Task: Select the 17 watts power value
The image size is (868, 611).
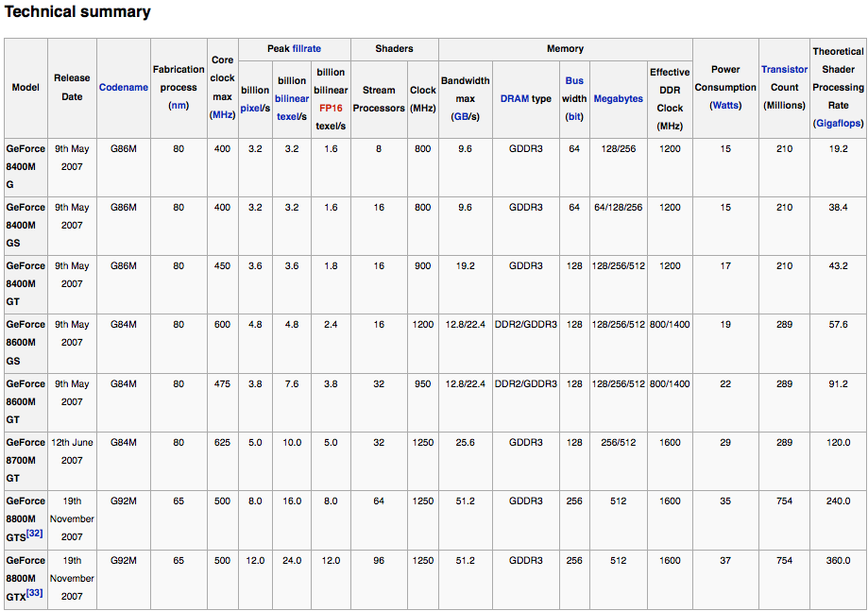Action: point(725,266)
